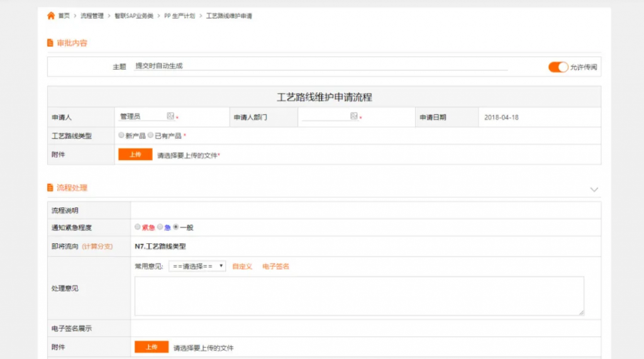Image resolution: width=644 pixels, height=359 pixels.
Task: Choose 紧急 urgency radio option
Action: [x=138, y=227]
